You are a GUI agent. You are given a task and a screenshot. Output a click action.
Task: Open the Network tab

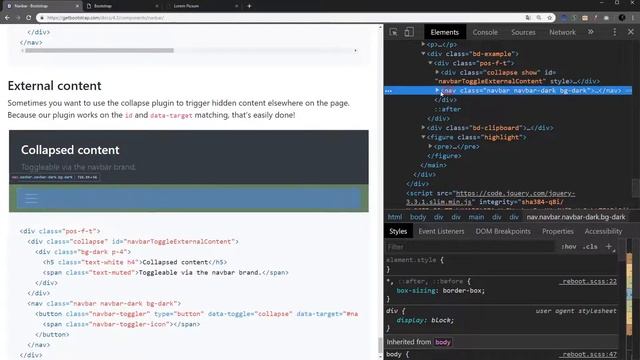[x=562, y=32]
